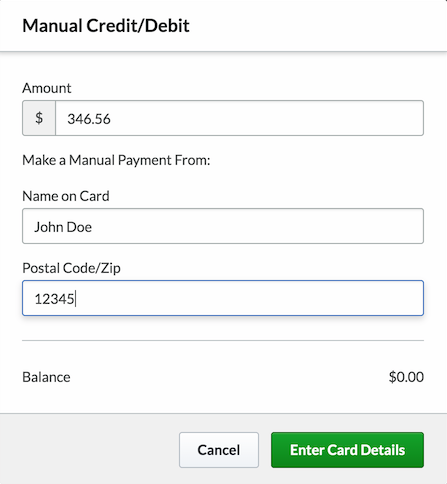Click the green Enter Card Details button
The width and height of the screenshot is (447, 484).
tap(347, 450)
